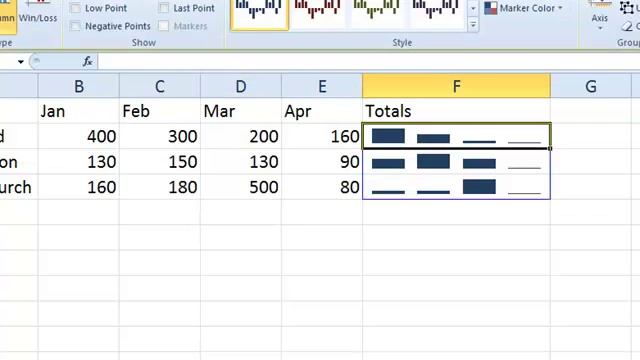Select column B header
Viewport: 640px width, 360px height.
(x=79, y=86)
